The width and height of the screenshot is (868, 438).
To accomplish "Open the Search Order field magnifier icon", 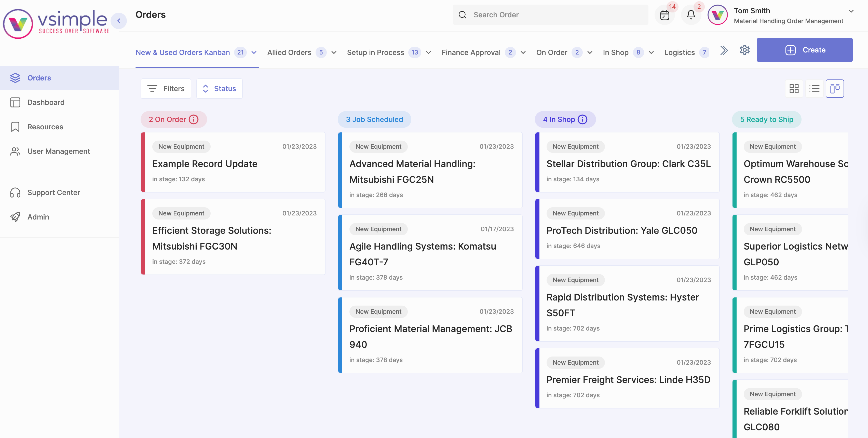I will (462, 15).
